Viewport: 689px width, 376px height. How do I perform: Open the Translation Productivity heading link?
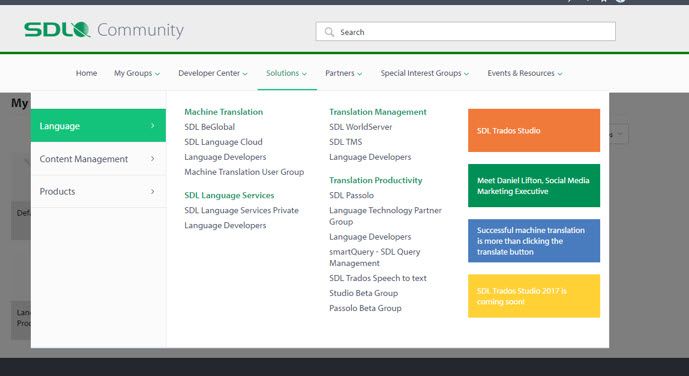point(376,180)
